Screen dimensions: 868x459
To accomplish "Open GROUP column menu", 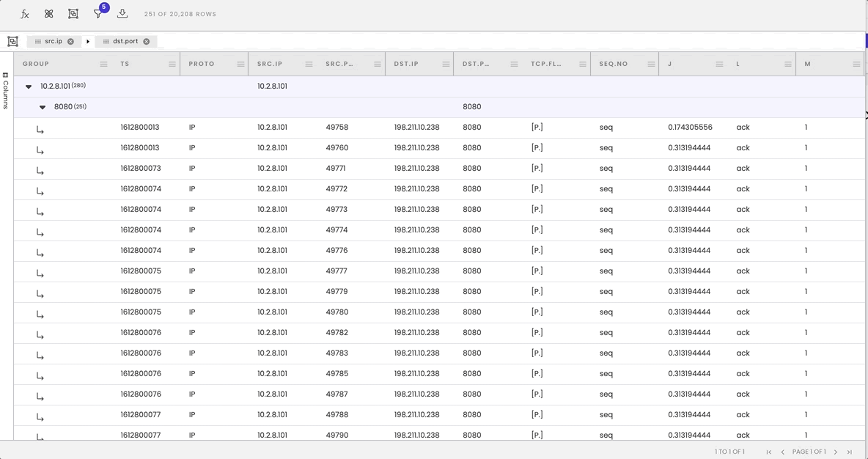I will coord(103,65).
